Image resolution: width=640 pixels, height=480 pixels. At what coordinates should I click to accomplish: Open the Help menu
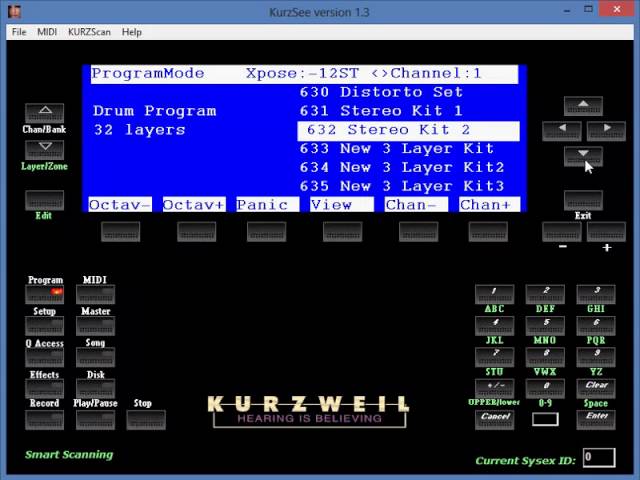(131, 32)
